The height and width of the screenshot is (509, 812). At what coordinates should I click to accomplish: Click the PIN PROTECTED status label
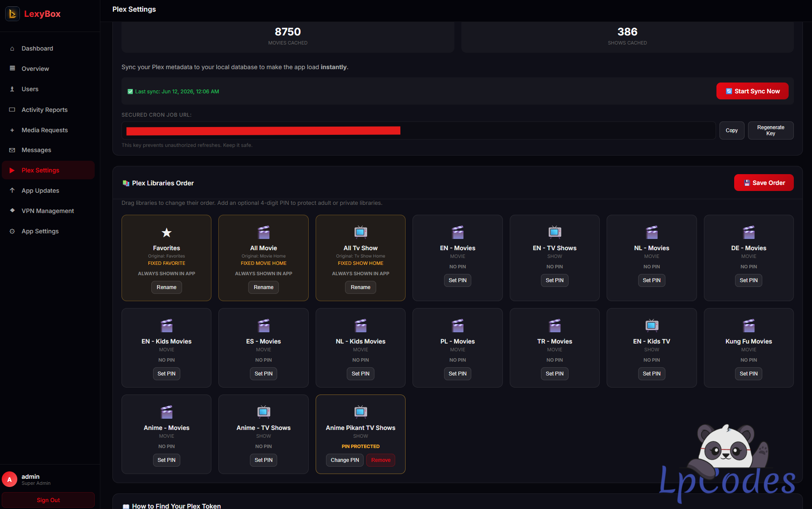click(x=361, y=446)
